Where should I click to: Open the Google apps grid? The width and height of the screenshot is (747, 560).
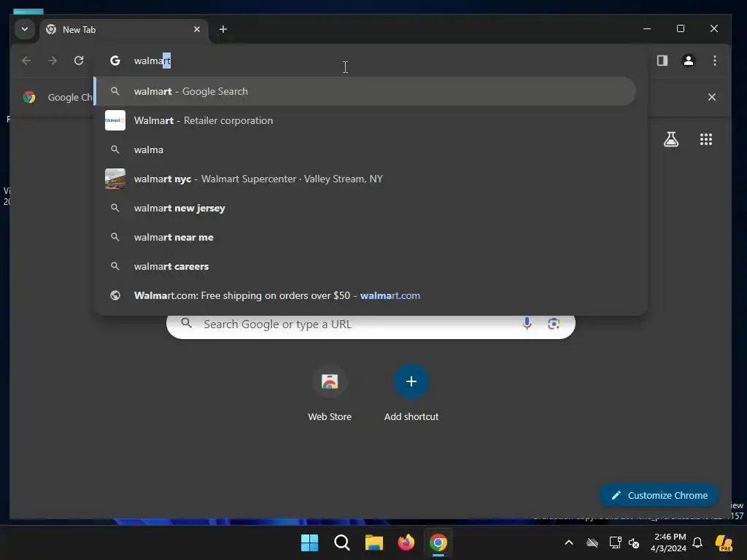[706, 139]
